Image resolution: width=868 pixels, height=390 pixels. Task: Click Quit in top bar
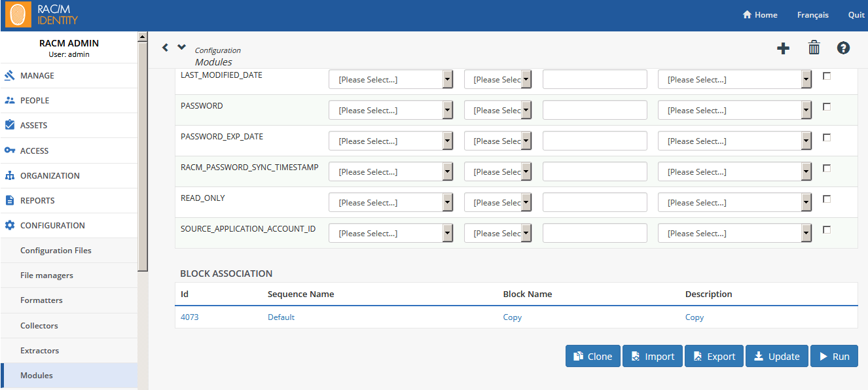point(856,15)
